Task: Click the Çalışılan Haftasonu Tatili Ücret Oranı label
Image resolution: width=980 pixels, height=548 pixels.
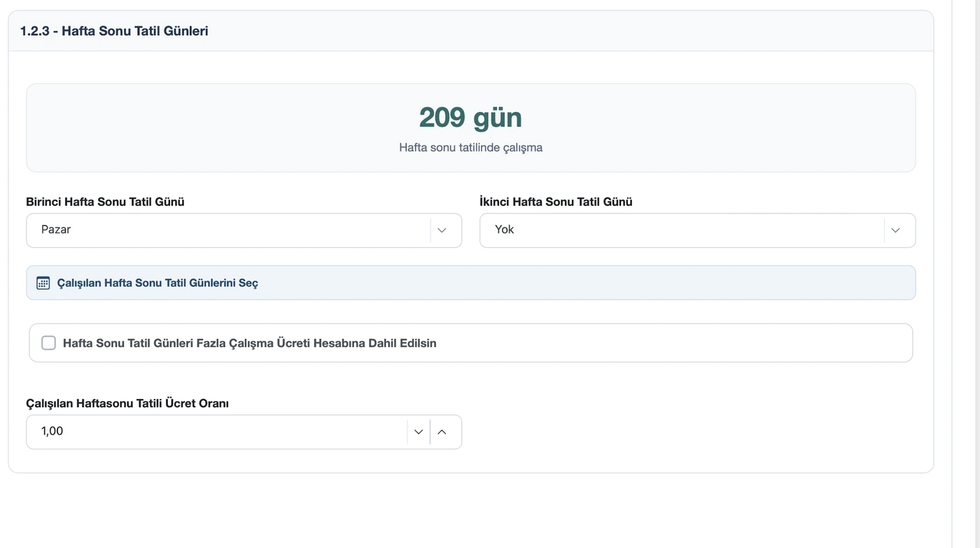Action: point(127,403)
